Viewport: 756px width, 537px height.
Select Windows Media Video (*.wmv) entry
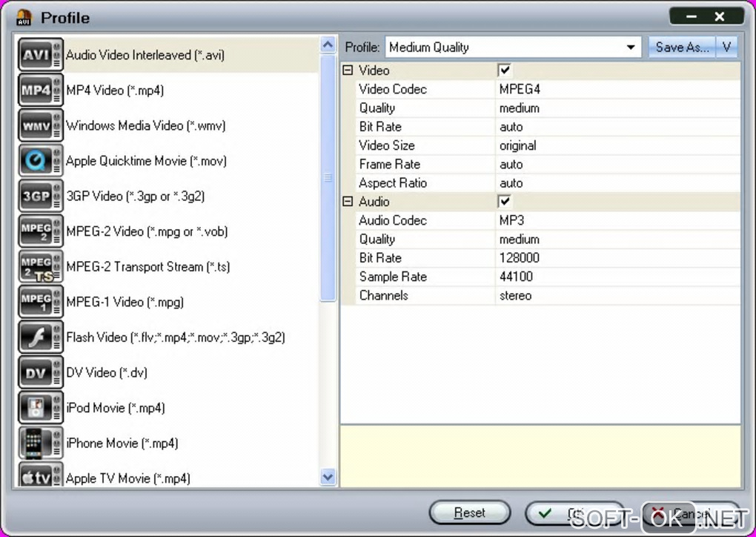point(168,125)
